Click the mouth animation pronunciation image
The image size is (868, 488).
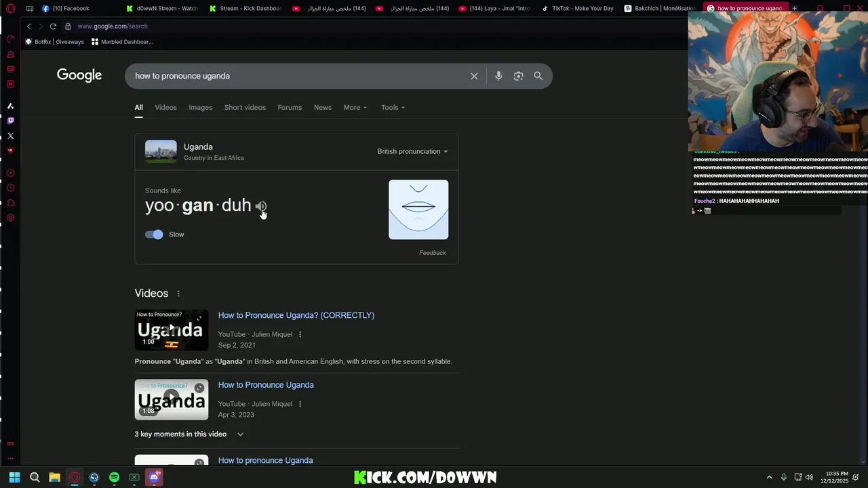418,209
